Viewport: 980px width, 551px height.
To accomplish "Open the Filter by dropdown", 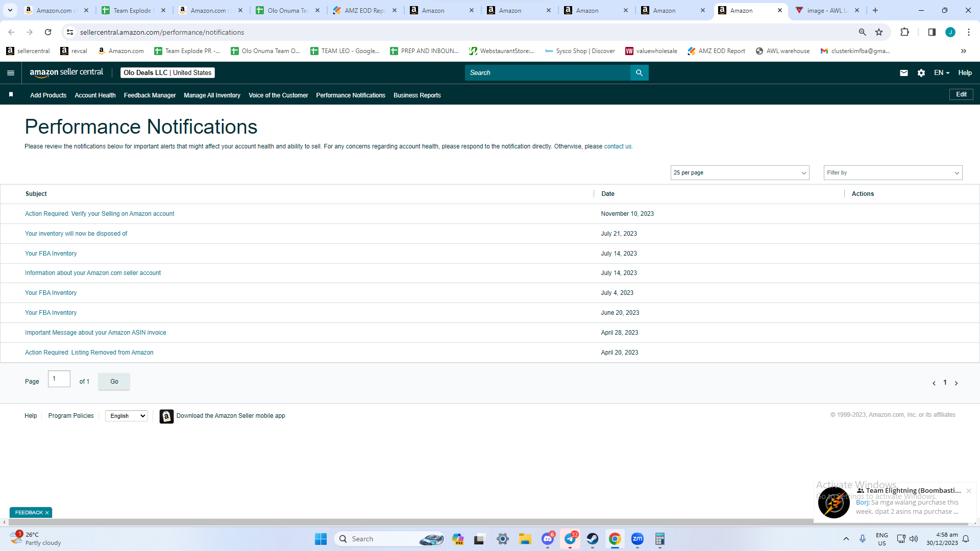I will pos(893,173).
